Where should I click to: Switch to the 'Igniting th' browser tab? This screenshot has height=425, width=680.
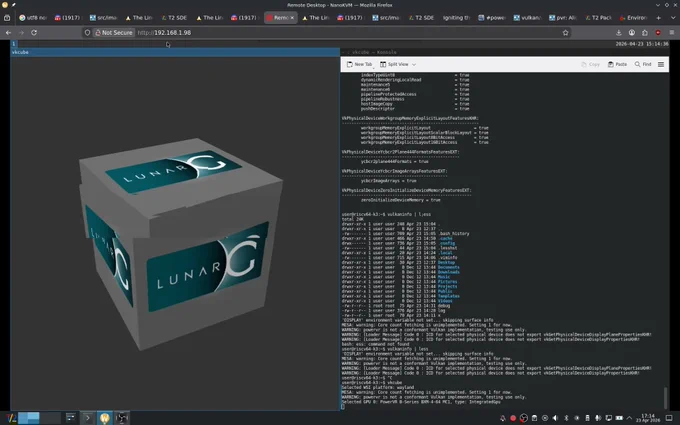point(457,18)
